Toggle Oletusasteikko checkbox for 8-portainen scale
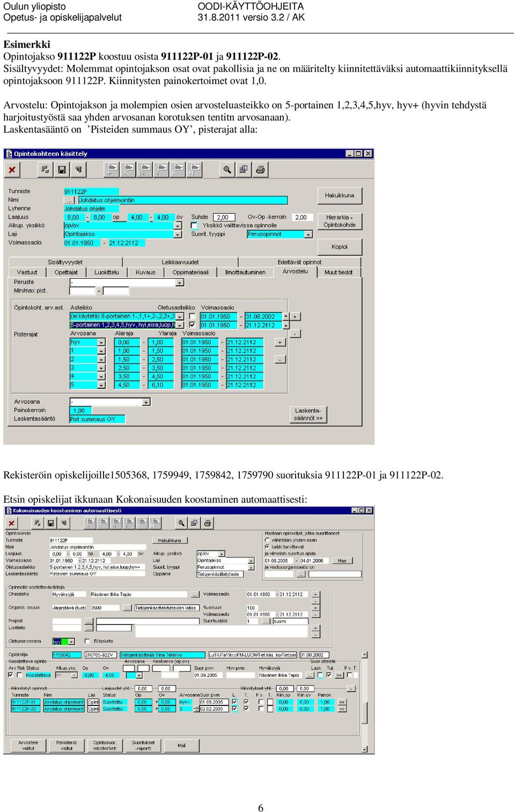515x812 pixels. pos(192,316)
